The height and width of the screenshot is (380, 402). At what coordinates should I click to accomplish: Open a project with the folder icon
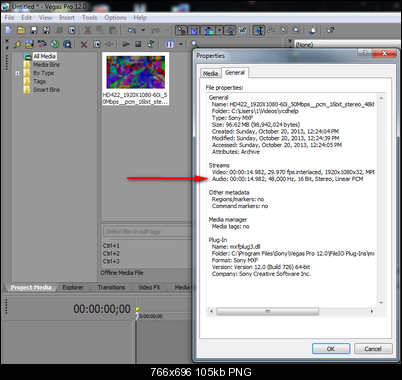tap(21, 30)
